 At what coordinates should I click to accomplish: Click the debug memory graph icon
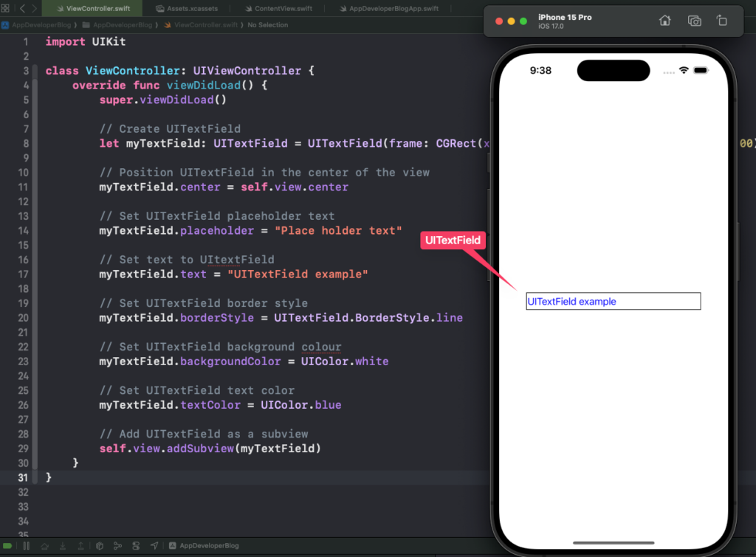(117, 547)
